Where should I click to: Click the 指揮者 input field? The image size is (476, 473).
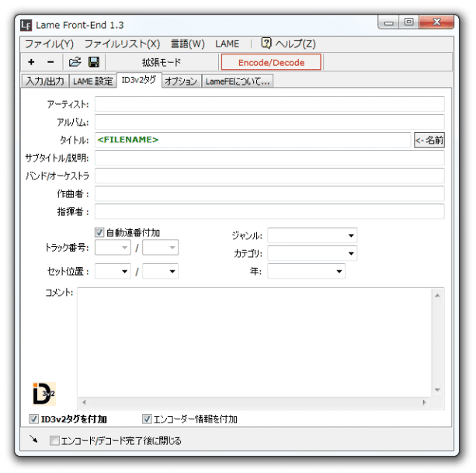click(269, 211)
